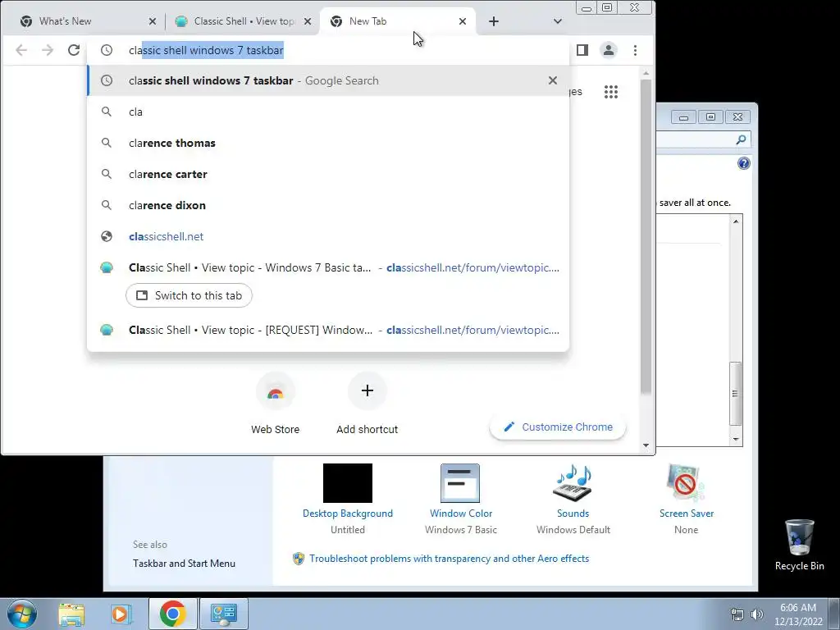840x630 pixels.
Task: Click the Personalization search magnifier icon
Action: point(741,139)
